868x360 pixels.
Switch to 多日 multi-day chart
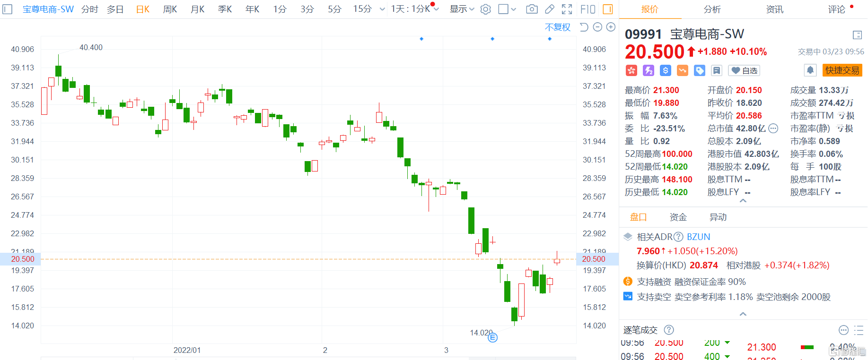[x=115, y=9]
